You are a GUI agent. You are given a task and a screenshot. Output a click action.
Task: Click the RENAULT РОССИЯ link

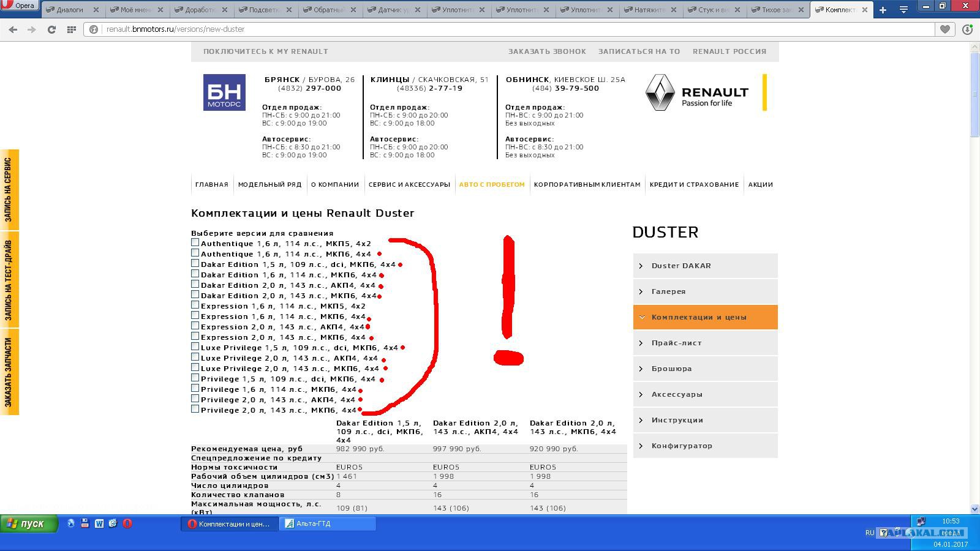pyautogui.click(x=729, y=51)
